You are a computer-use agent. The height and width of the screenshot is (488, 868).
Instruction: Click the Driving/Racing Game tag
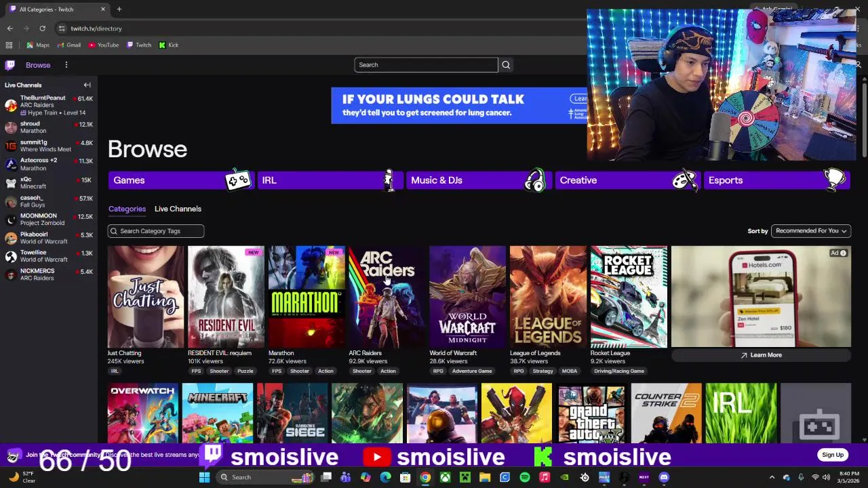pyautogui.click(x=619, y=371)
